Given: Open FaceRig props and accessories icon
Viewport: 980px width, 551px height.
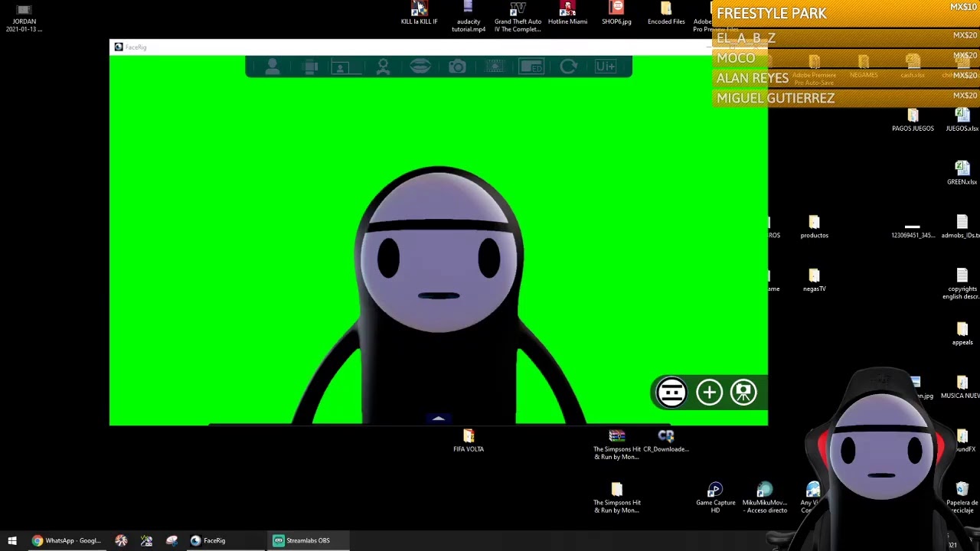Looking at the screenshot, I should 311,67.
